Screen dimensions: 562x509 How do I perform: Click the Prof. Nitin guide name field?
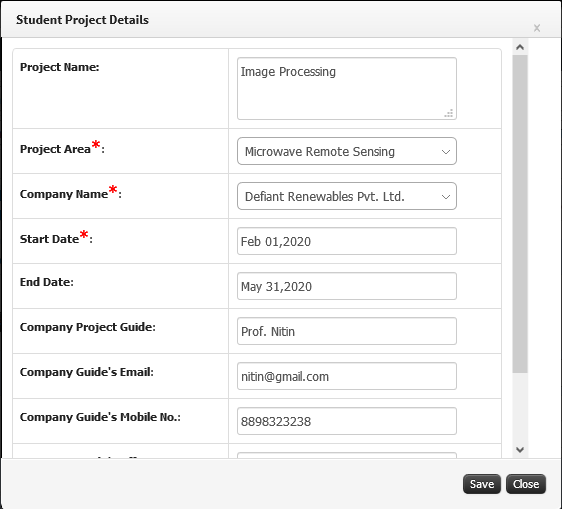click(347, 331)
